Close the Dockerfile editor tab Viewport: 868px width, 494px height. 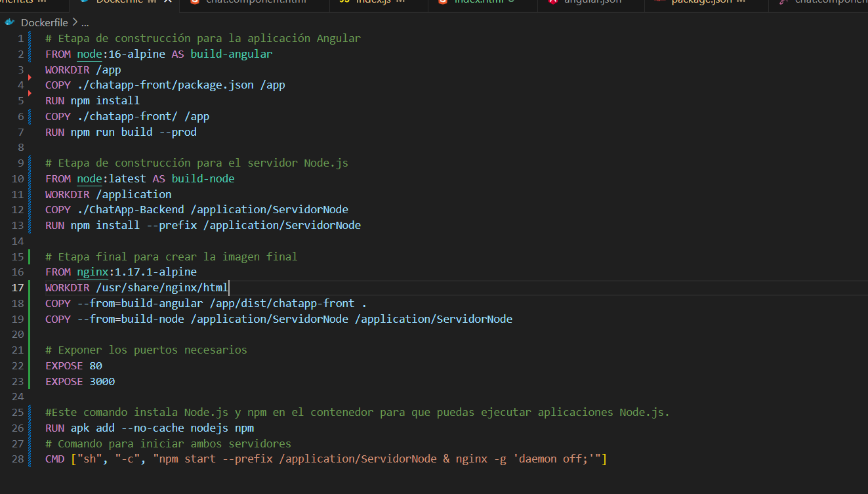pyautogui.click(x=167, y=3)
